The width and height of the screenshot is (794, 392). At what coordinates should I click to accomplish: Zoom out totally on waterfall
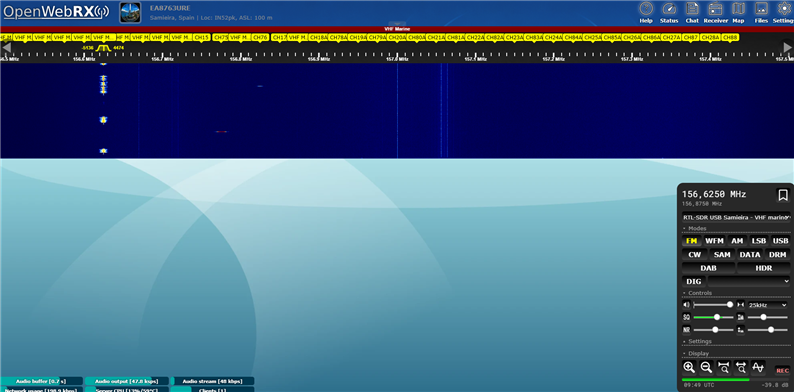click(x=740, y=367)
